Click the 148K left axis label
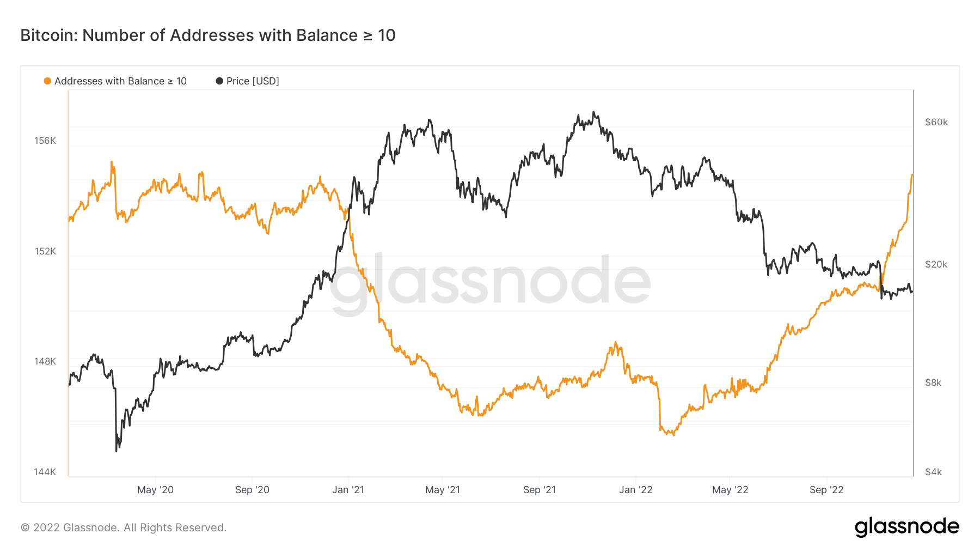The height and width of the screenshot is (552, 980). [x=45, y=361]
